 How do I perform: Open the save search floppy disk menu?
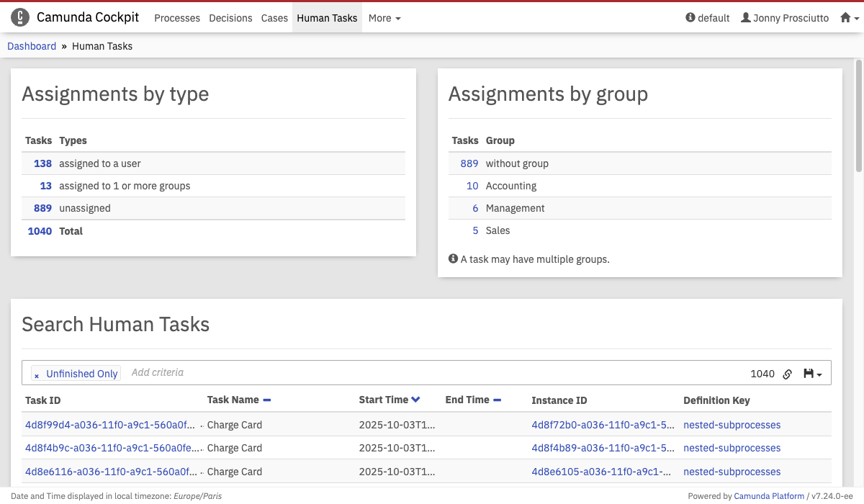(812, 374)
